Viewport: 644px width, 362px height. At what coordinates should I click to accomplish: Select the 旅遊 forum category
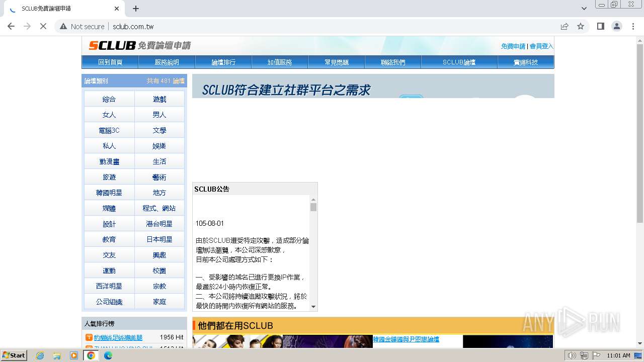coord(109,177)
